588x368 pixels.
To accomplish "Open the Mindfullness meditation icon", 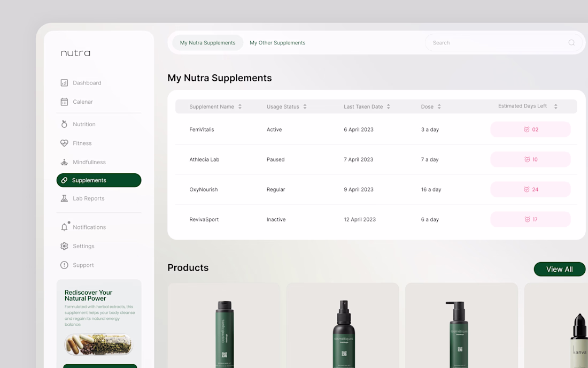I will (64, 162).
